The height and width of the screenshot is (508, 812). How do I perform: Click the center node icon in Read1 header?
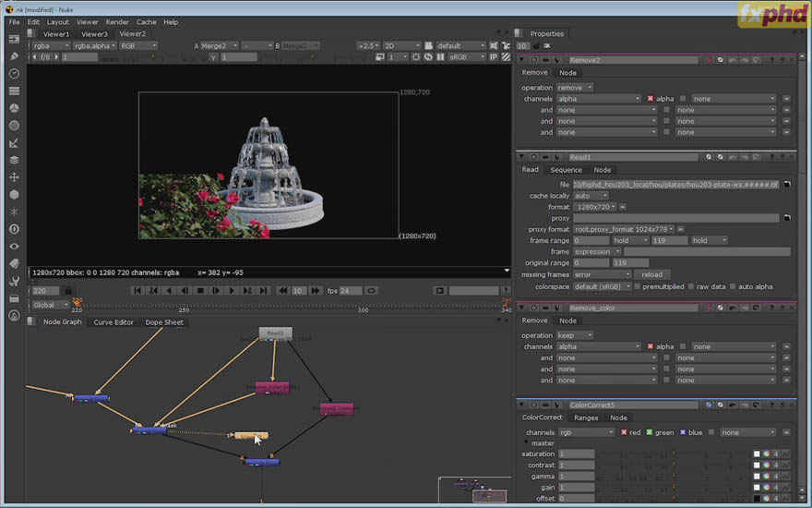tap(533, 157)
